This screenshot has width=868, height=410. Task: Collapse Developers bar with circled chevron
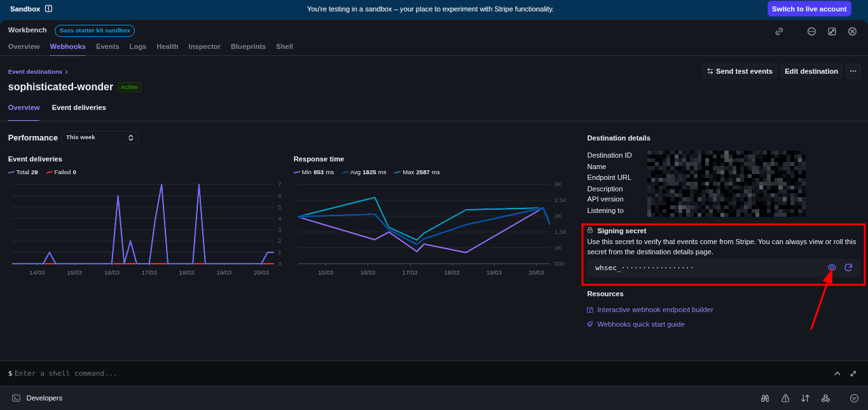point(854,398)
